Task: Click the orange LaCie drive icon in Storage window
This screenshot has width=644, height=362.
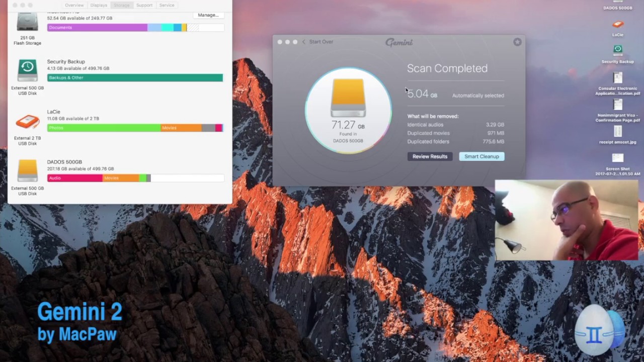Action: [27, 122]
